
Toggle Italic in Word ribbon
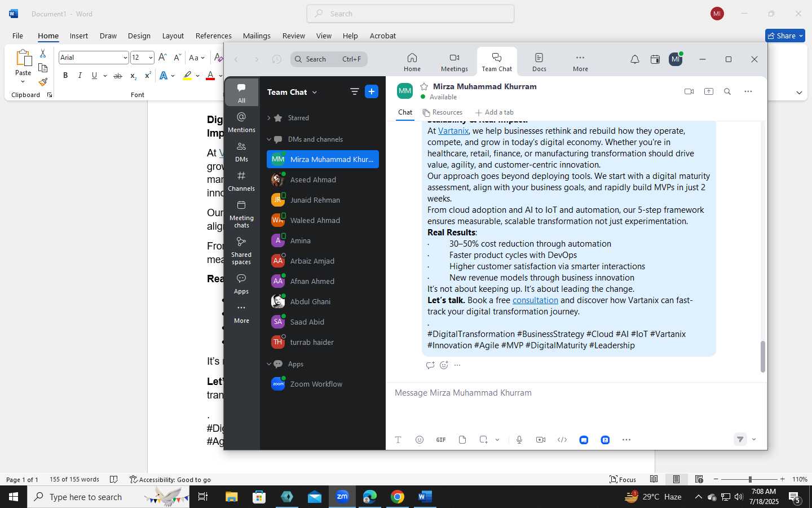(x=80, y=76)
